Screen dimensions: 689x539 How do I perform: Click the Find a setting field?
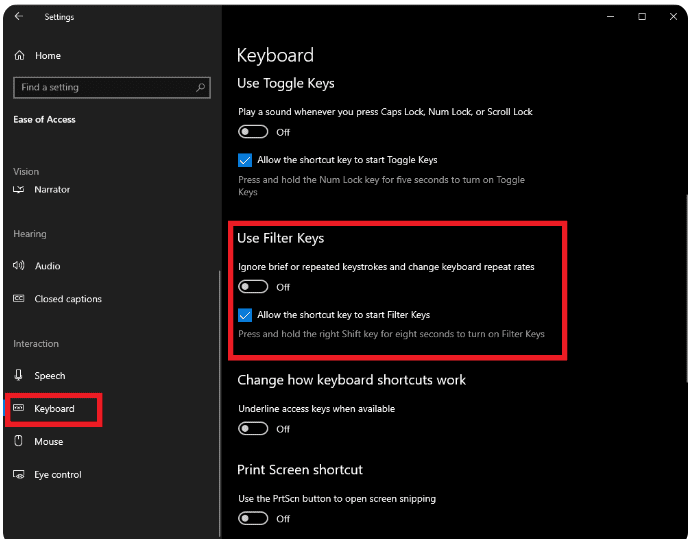tap(112, 87)
